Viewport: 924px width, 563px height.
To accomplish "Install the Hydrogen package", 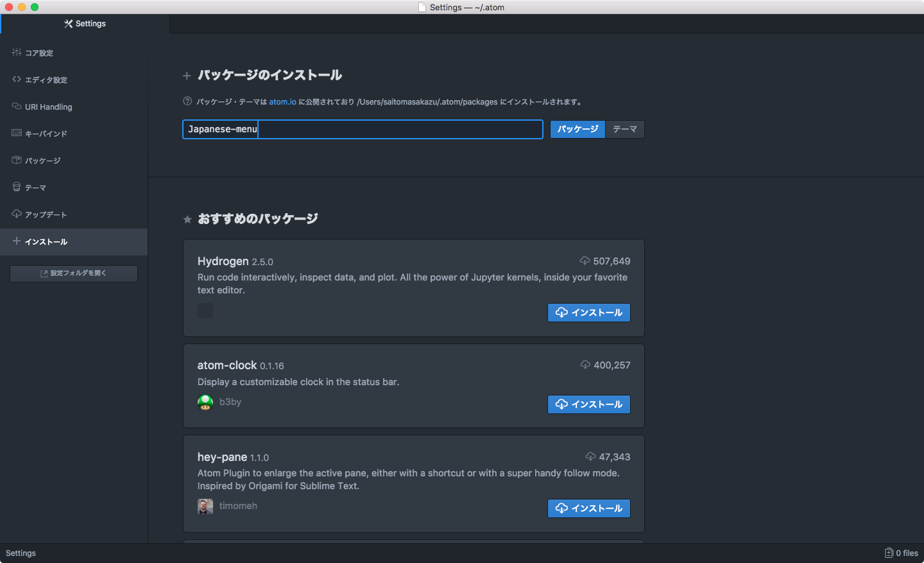I will click(589, 313).
